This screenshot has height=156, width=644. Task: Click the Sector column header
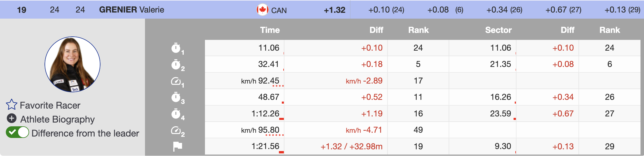click(498, 30)
